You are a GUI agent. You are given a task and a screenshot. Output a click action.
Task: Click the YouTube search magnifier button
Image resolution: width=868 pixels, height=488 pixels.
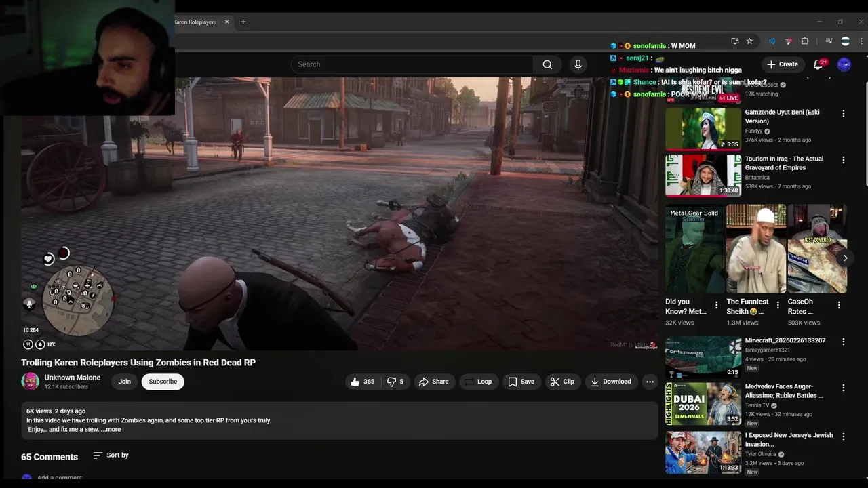click(x=547, y=64)
